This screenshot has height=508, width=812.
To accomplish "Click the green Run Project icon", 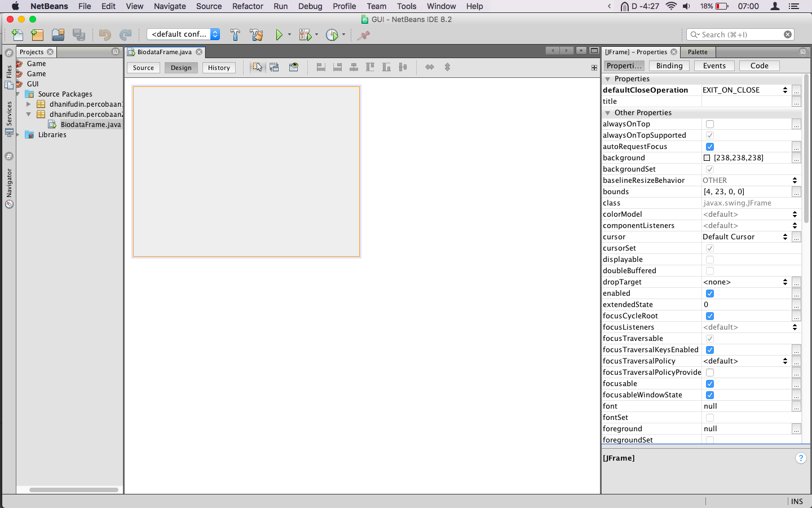I will tap(279, 35).
